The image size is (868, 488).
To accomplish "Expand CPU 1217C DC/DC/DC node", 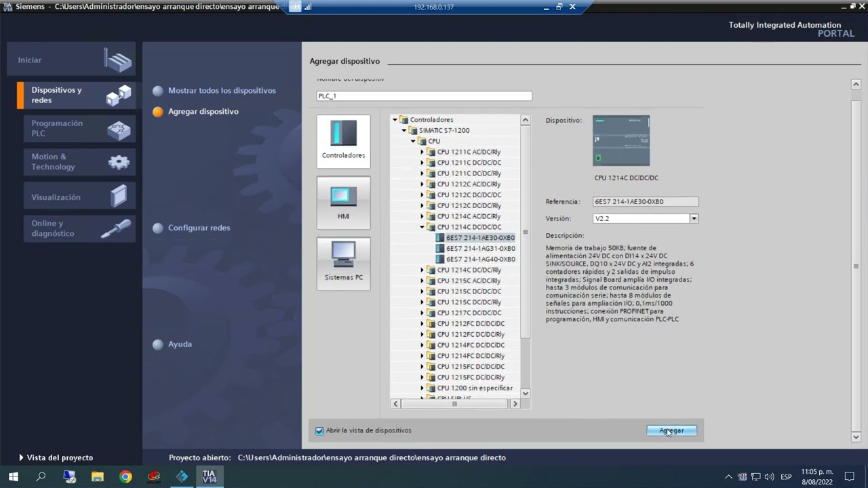I will pyautogui.click(x=422, y=313).
